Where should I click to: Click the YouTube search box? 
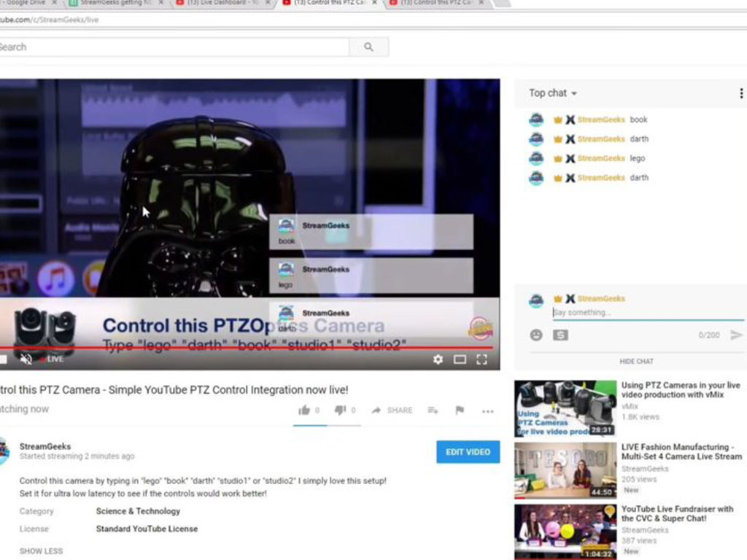click(174, 47)
